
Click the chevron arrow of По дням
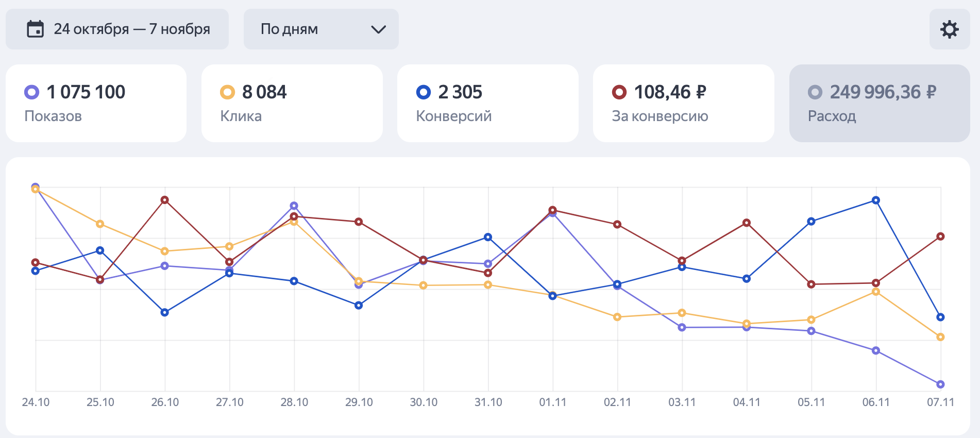click(x=379, y=29)
